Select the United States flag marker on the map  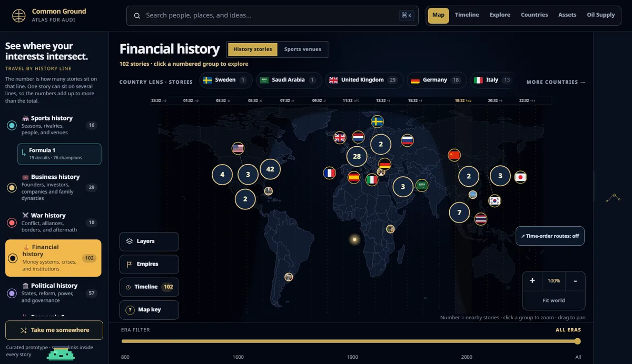238,149
